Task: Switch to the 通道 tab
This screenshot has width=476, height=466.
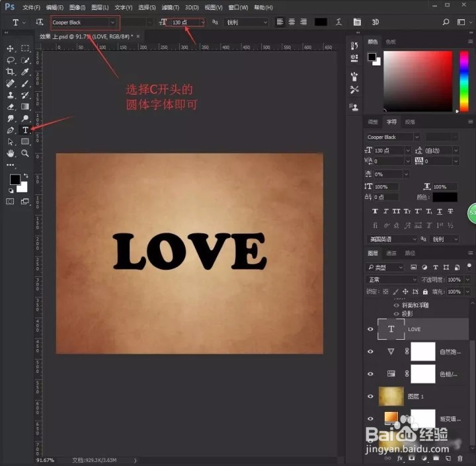Action: pyautogui.click(x=391, y=253)
